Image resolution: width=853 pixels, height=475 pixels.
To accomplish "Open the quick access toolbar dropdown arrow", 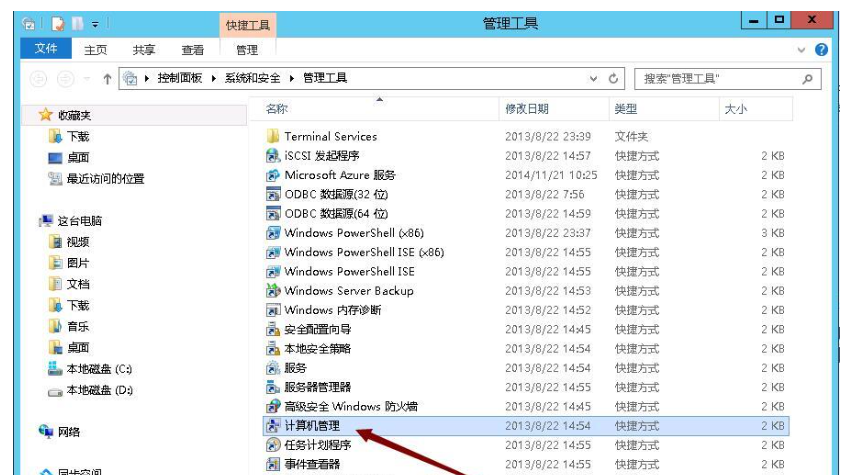I will coord(95,23).
